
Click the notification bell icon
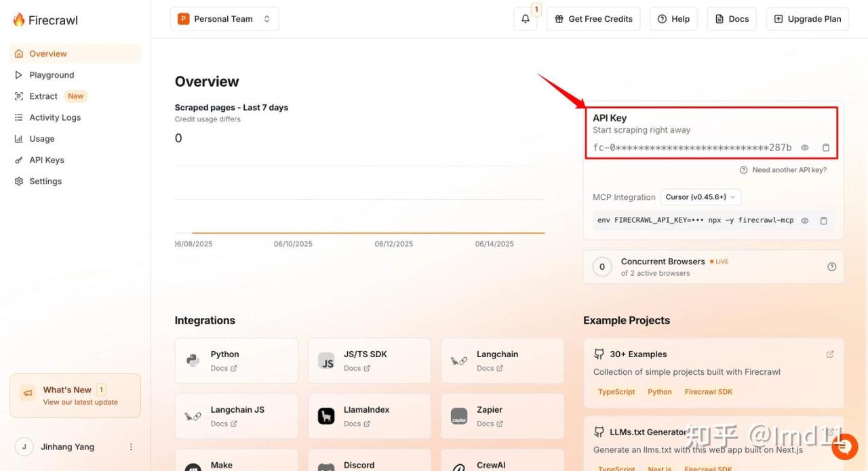click(x=525, y=19)
